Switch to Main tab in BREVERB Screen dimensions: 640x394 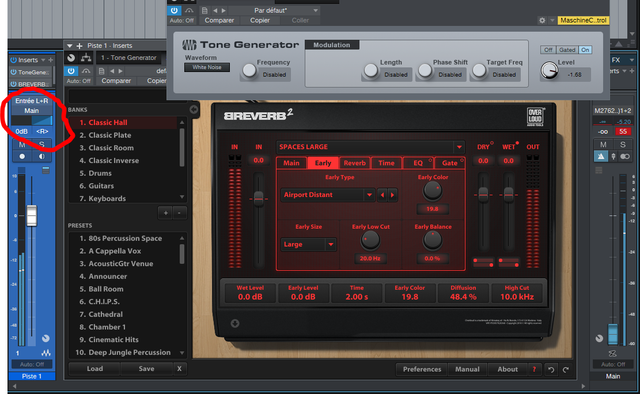tap(291, 163)
